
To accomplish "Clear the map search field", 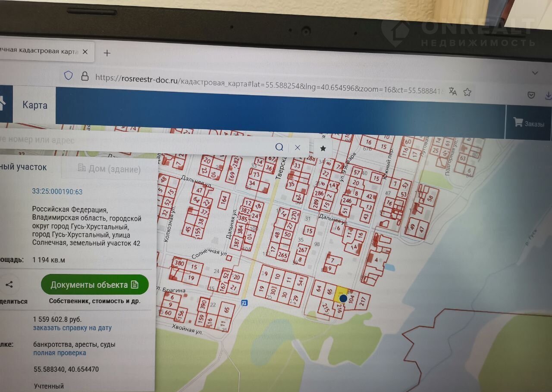I will (x=298, y=147).
